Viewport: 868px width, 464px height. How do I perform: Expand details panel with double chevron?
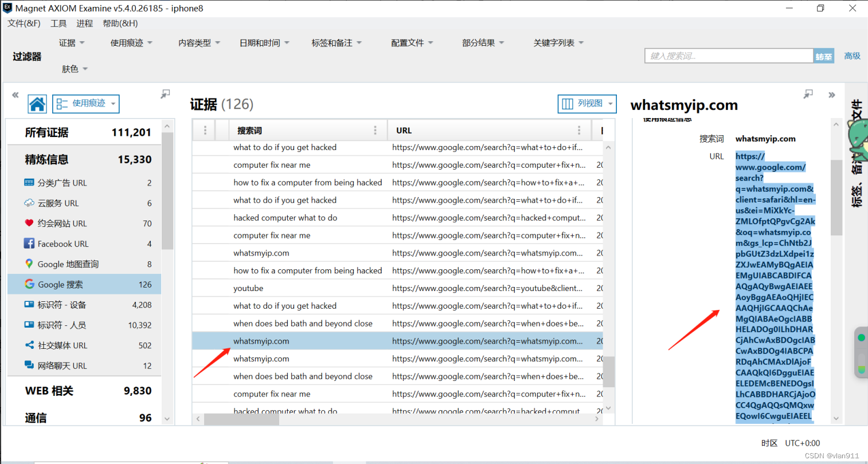832,95
